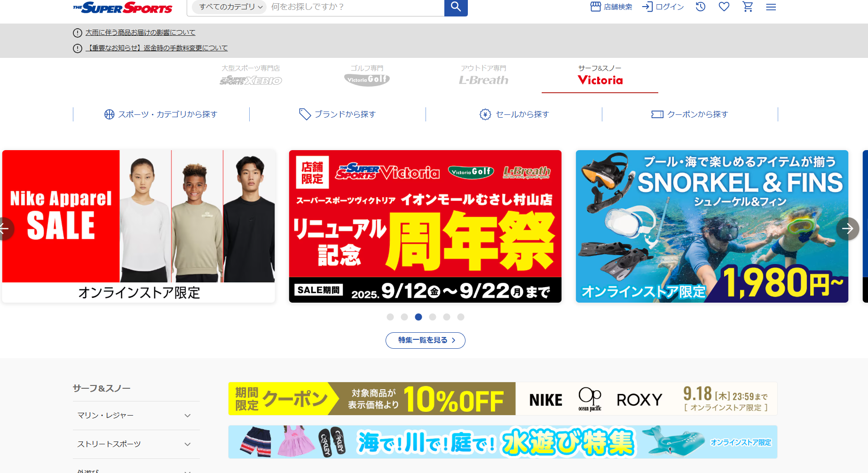Open 水遊び特集 banner
Image resolution: width=868 pixels, height=473 pixels.
tap(503, 442)
